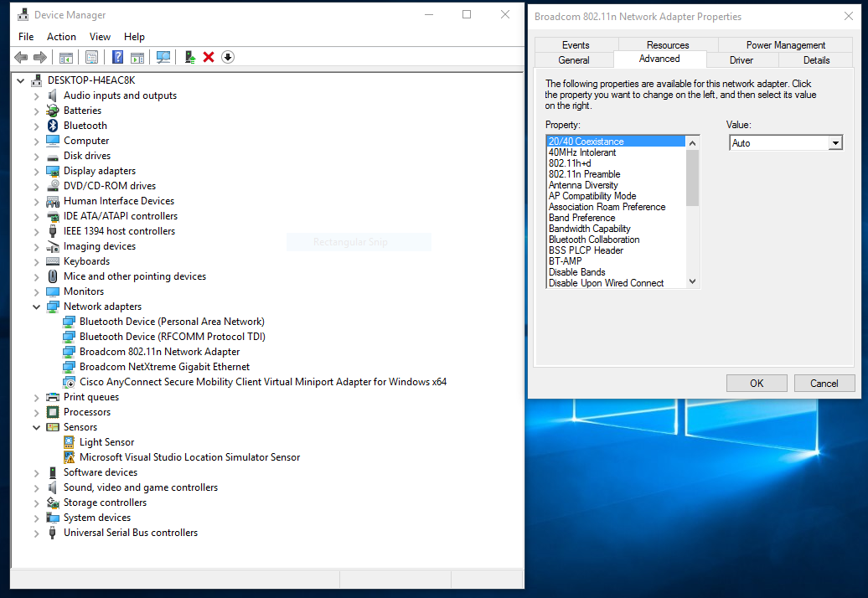Switch to the Power Management tab

click(784, 44)
